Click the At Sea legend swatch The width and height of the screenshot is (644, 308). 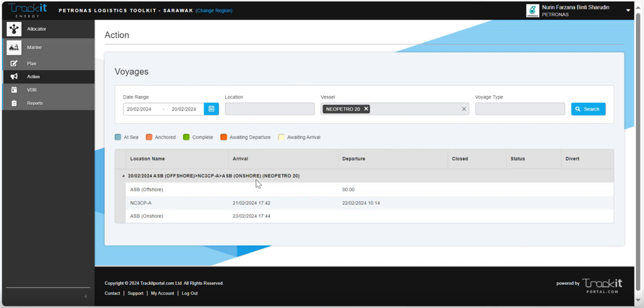point(118,137)
